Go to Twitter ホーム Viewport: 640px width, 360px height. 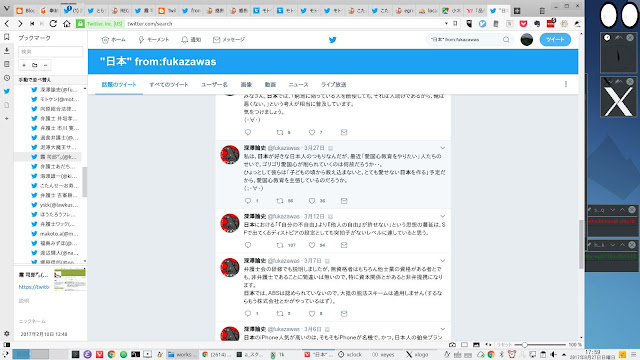[114, 40]
